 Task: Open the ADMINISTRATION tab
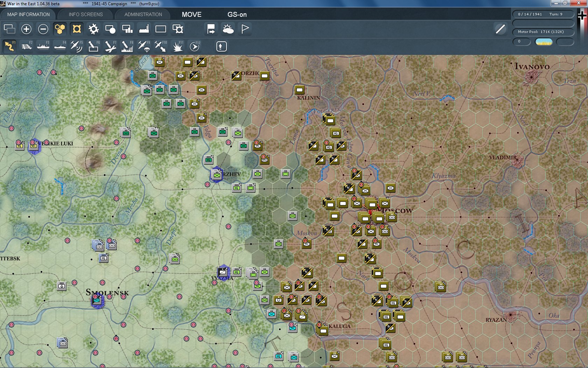click(x=143, y=14)
